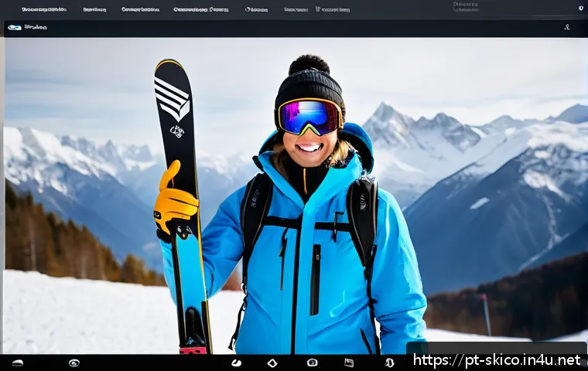Select the fourth menu bar entry

coord(201,10)
